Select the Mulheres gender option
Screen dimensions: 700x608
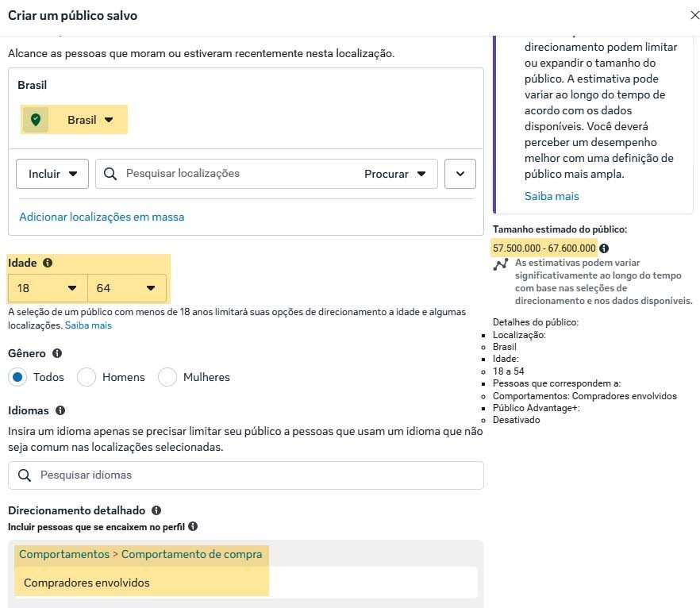pyautogui.click(x=167, y=378)
